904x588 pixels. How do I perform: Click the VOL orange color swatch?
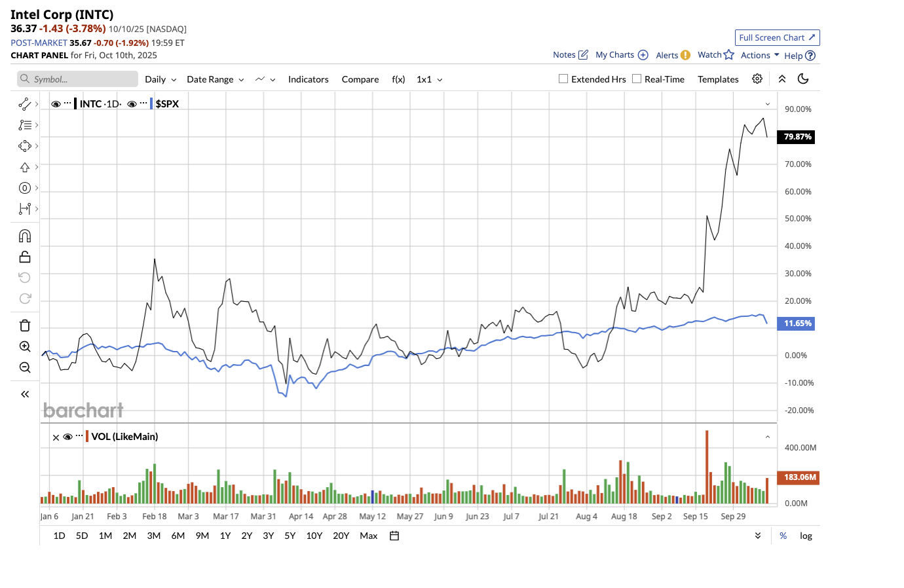87,437
